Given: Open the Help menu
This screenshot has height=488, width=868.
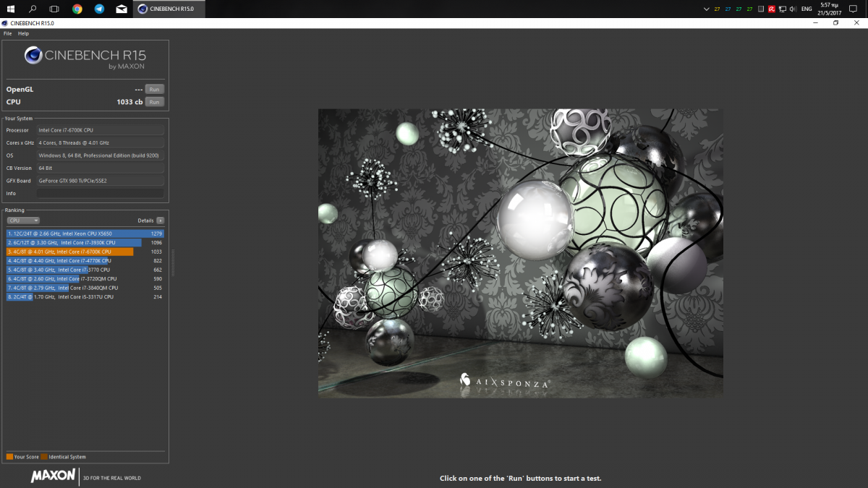Looking at the screenshot, I should (24, 33).
